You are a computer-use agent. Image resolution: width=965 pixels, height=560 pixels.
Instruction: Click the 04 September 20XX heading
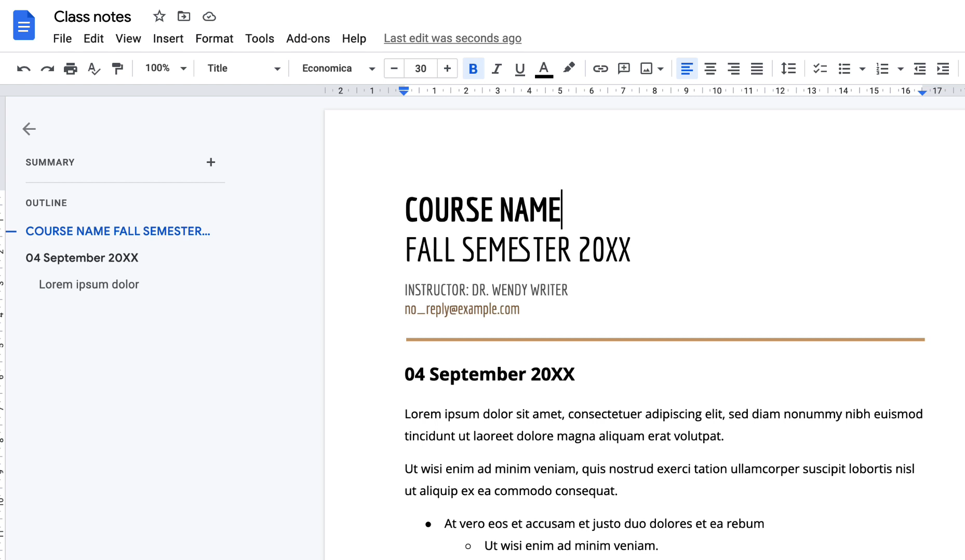pyautogui.click(x=489, y=374)
